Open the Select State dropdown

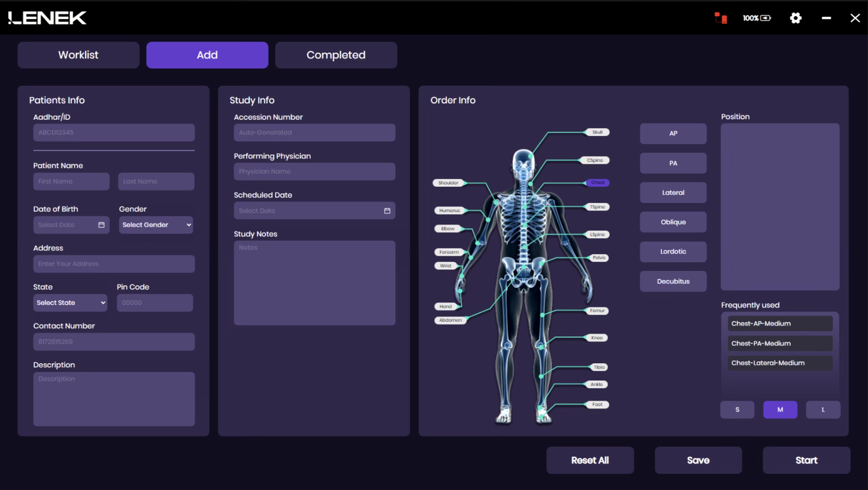pos(71,303)
